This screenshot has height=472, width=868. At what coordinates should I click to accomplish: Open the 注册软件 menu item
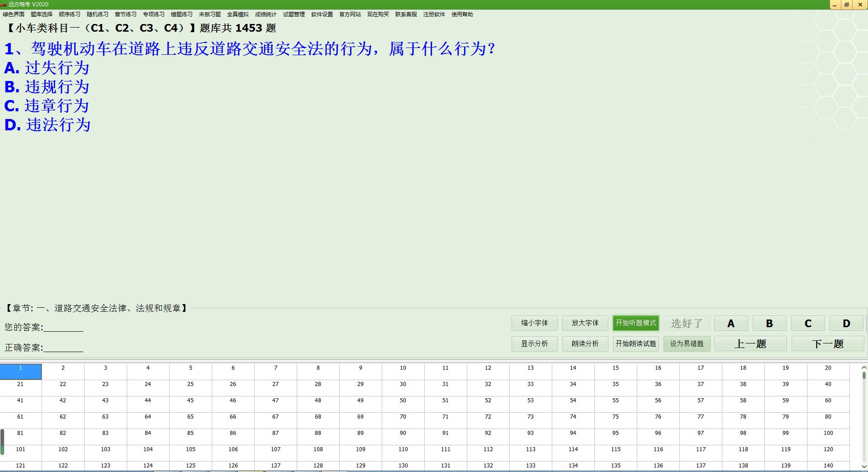434,14
